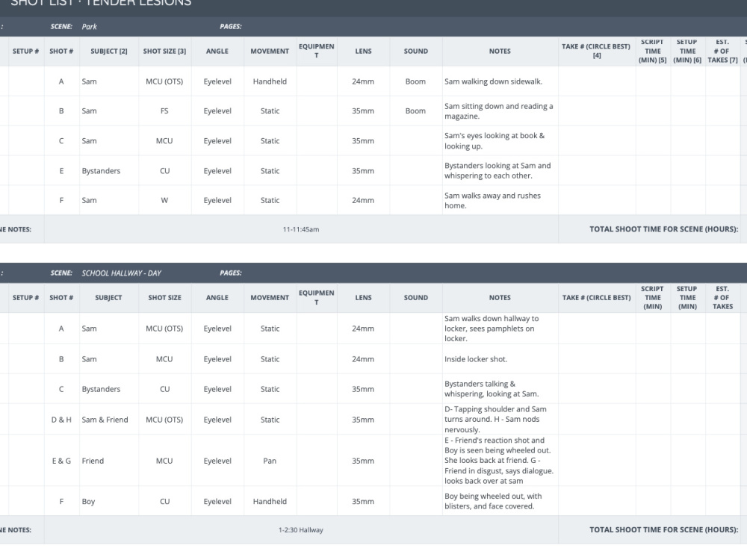Click 'TOTAL SHOOT TIME' label under School Hallway scene

click(663, 529)
